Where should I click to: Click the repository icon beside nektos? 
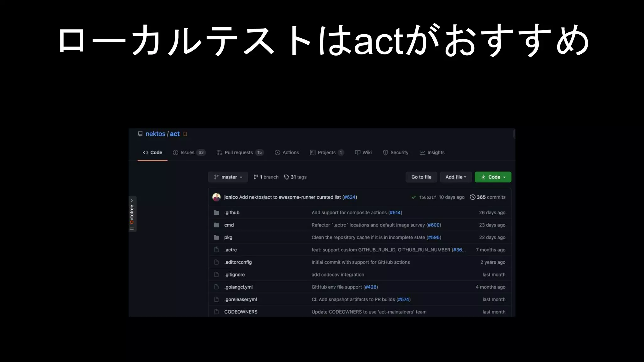[140, 134]
